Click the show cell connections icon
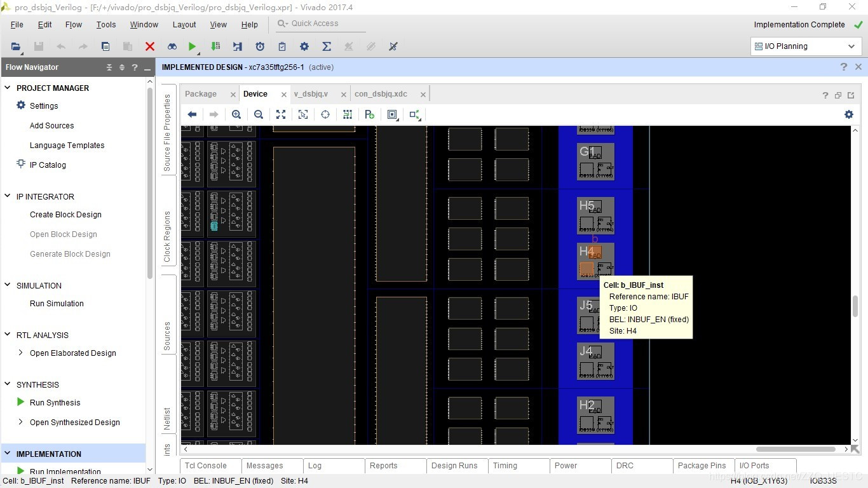 click(x=414, y=114)
